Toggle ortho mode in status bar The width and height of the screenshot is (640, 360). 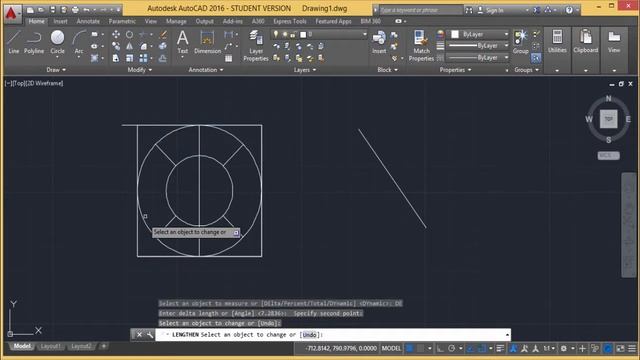tap(440, 348)
